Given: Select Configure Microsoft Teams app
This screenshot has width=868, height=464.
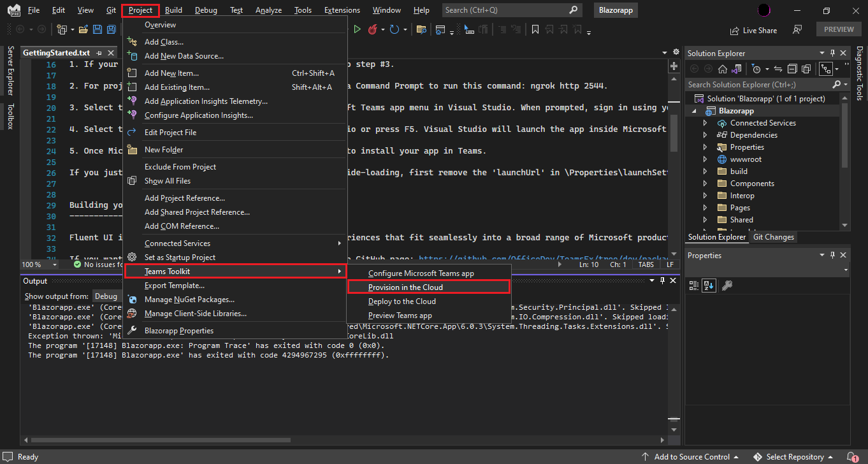Looking at the screenshot, I should [x=429, y=273].
